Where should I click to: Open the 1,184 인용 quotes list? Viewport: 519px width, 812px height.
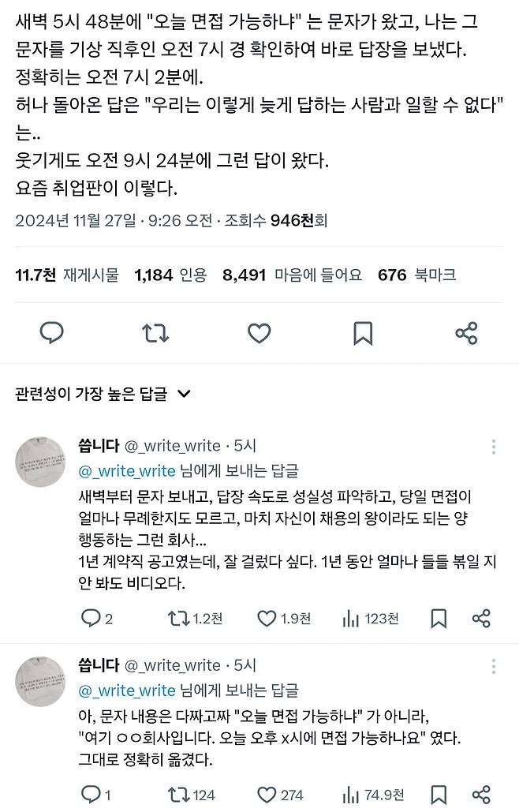[x=170, y=275]
